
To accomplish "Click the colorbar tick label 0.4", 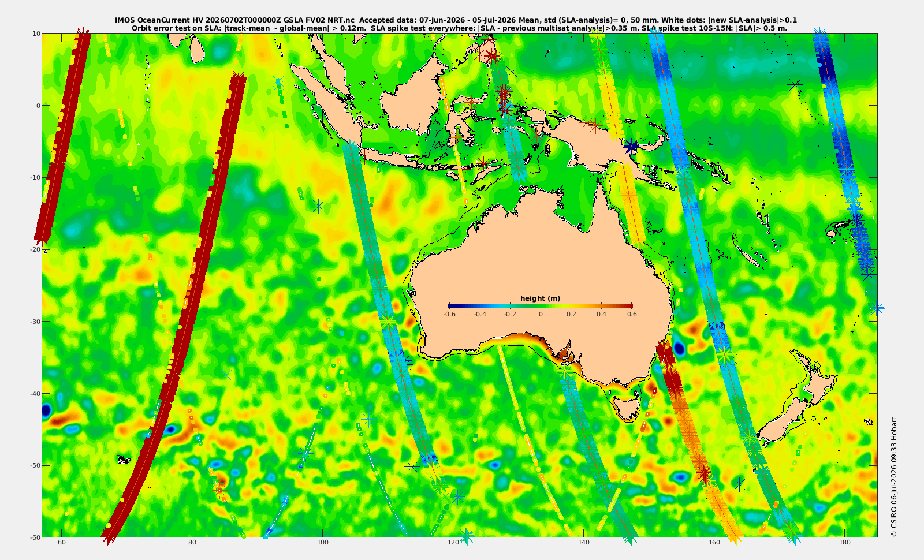I will [x=602, y=314].
